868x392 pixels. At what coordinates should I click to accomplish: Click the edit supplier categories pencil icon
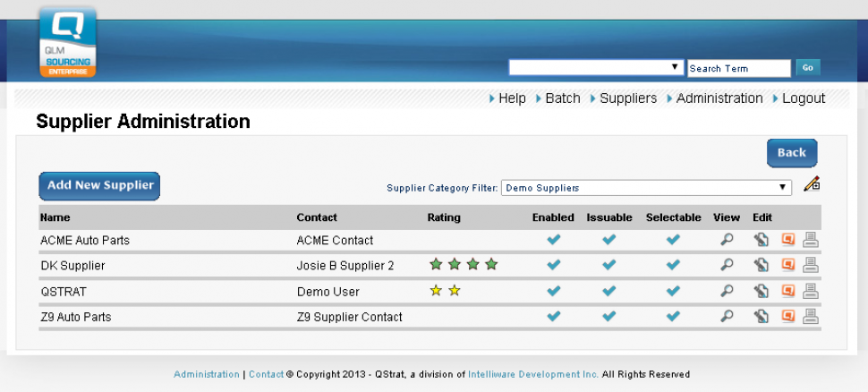(812, 184)
